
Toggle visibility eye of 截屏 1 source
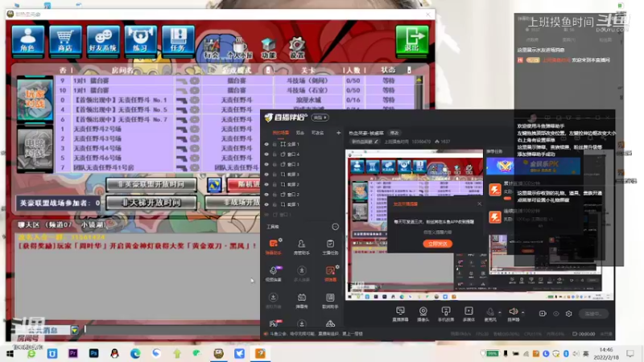click(266, 204)
